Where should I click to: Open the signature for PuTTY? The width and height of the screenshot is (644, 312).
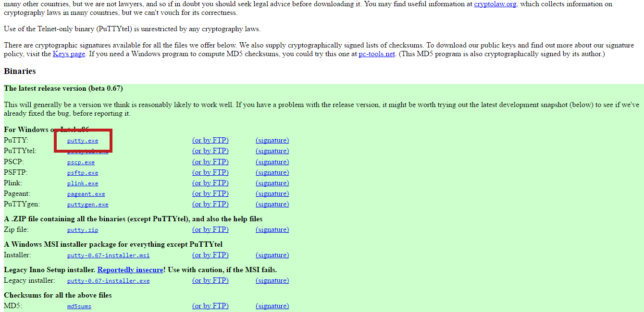272,140
